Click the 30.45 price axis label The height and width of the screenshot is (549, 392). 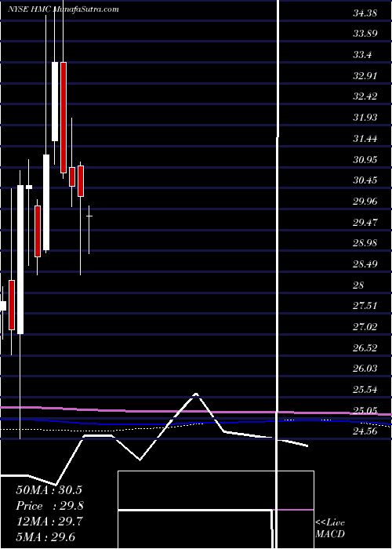point(365,180)
